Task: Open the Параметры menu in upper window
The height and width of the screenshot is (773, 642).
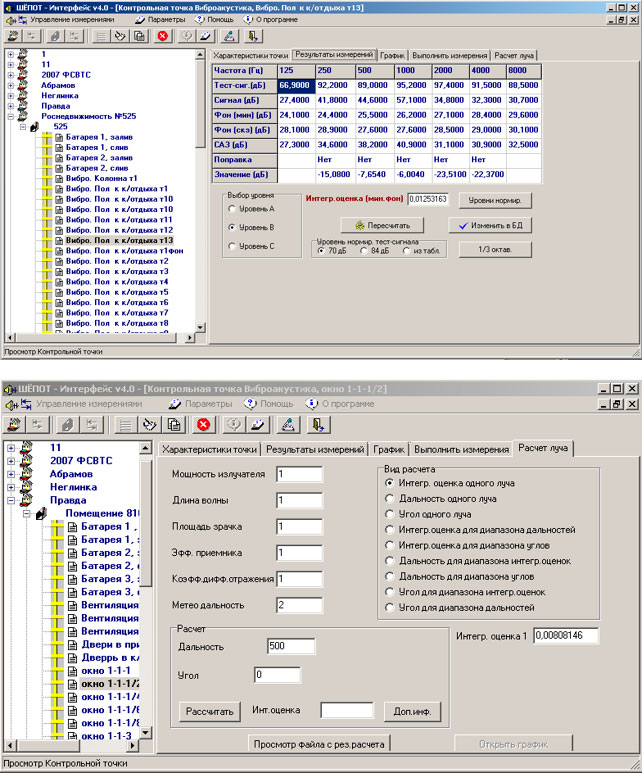Action: [x=160, y=20]
